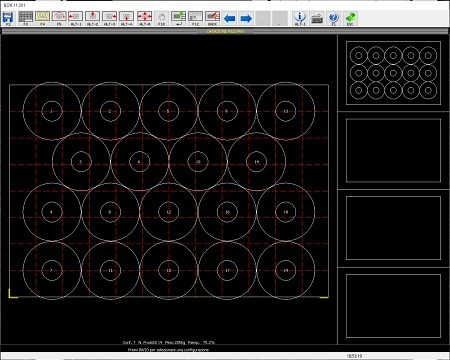Viewport: 450px width, 360px height.
Task: Open the info icon (ALT+I)
Action: click(300, 18)
